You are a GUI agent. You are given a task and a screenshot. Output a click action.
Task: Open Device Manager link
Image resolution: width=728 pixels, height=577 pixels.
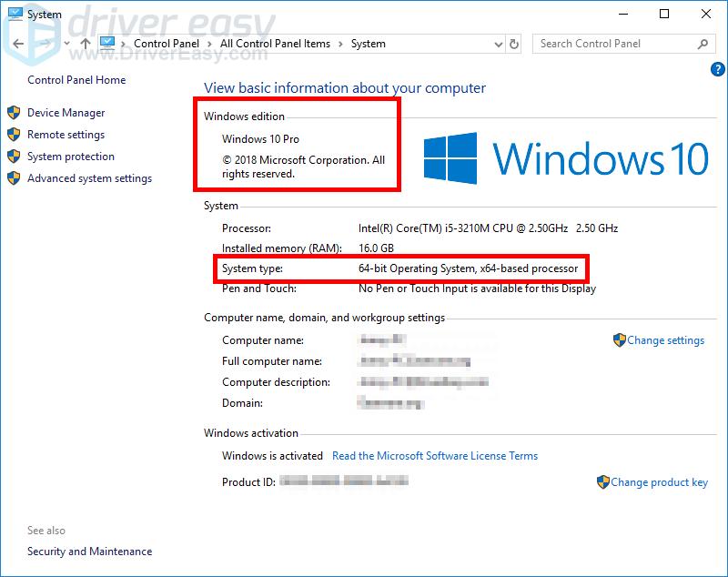(66, 113)
